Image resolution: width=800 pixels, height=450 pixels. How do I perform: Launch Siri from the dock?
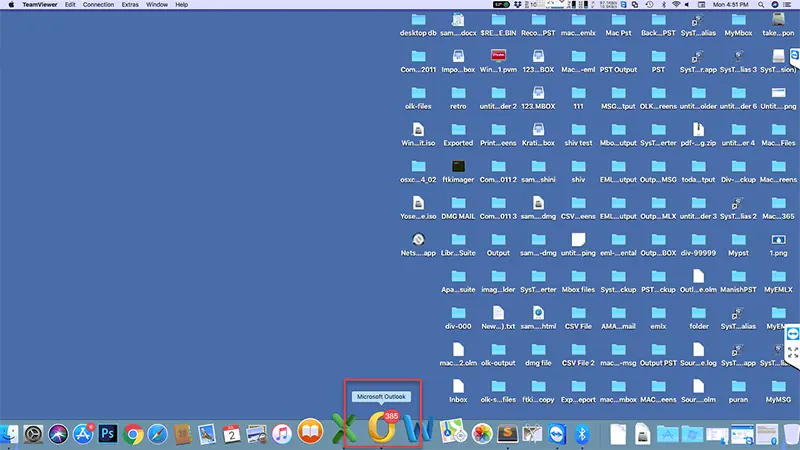58,434
